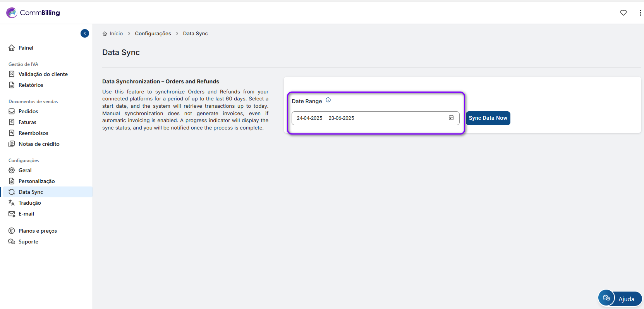The width and height of the screenshot is (644, 309).
Task: Select Notas de crédito menu item
Action: pyautogui.click(x=39, y=144)
